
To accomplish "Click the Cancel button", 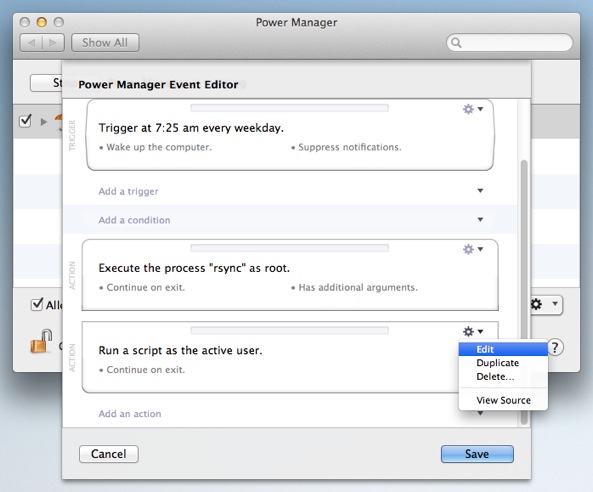I will (109, 454).
